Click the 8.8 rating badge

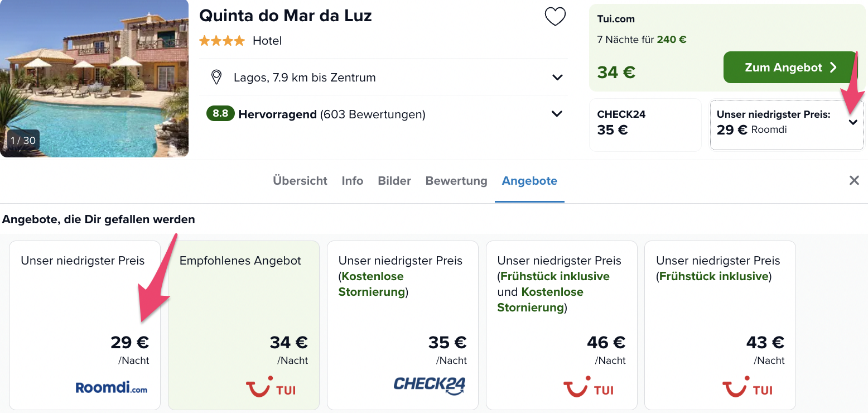pyautogui.click(x=220, y=114)
